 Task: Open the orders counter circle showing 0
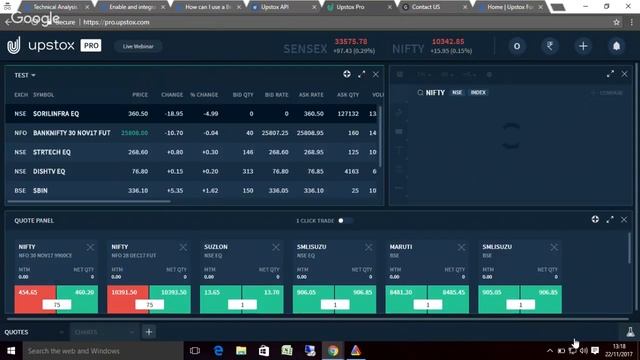click(517, 46)
